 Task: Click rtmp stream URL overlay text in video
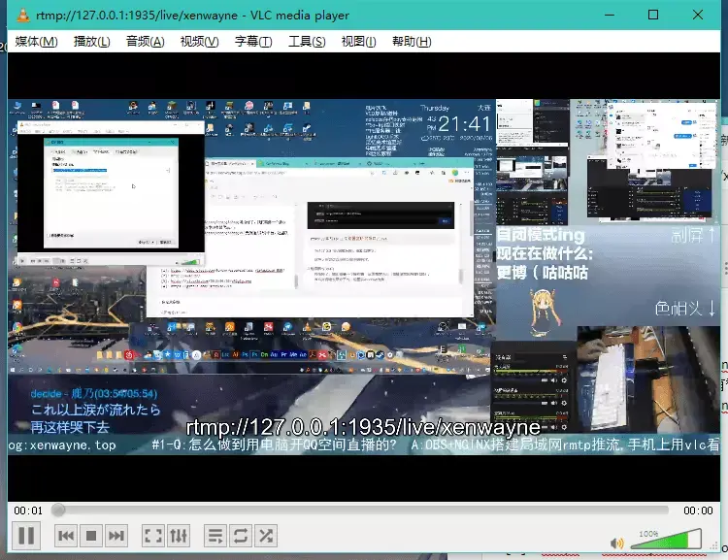[363, 427]
